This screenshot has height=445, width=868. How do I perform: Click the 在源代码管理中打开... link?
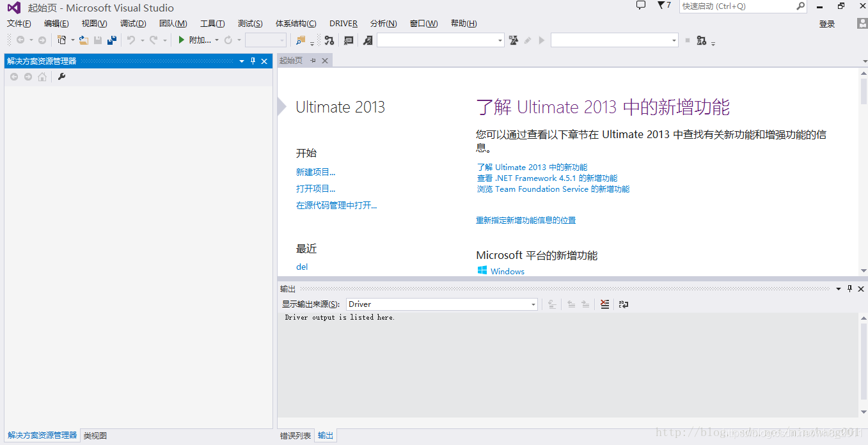336,205
